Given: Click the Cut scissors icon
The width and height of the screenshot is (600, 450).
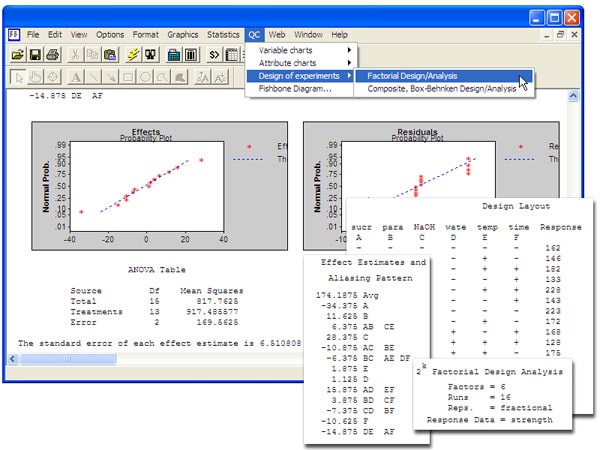Looking at the screenshot, I should click(x=76, y=54).
